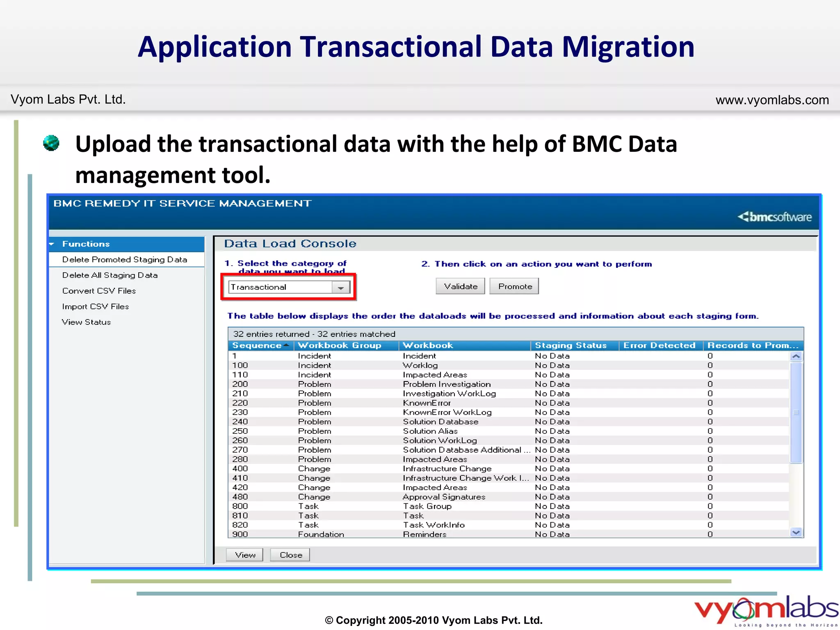Select the Infrastructure Change row, sequence 400
This screenshot has width=840, height=630.
[x=509, y=469]
